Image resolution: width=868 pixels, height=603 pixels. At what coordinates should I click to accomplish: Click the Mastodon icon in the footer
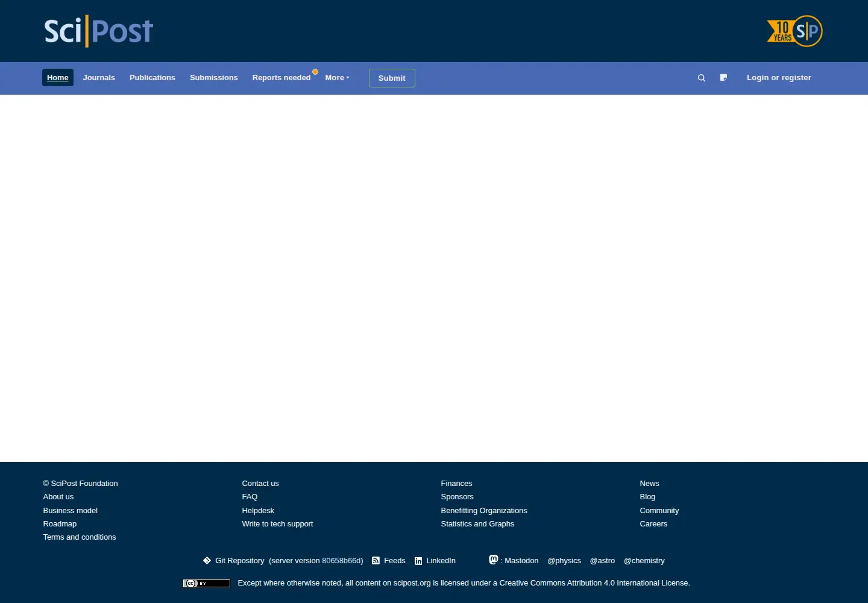click(x=493, y=560)
